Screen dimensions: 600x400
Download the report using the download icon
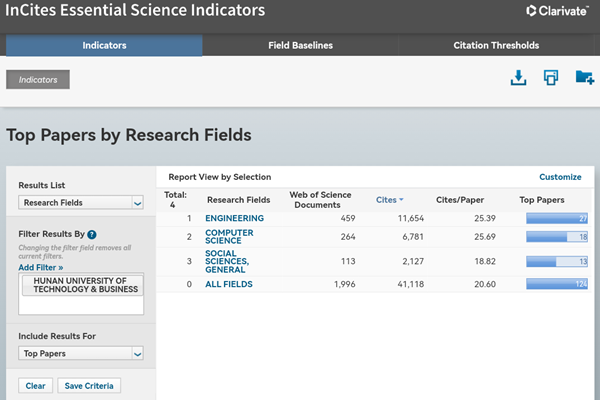(x=518, y=78)
